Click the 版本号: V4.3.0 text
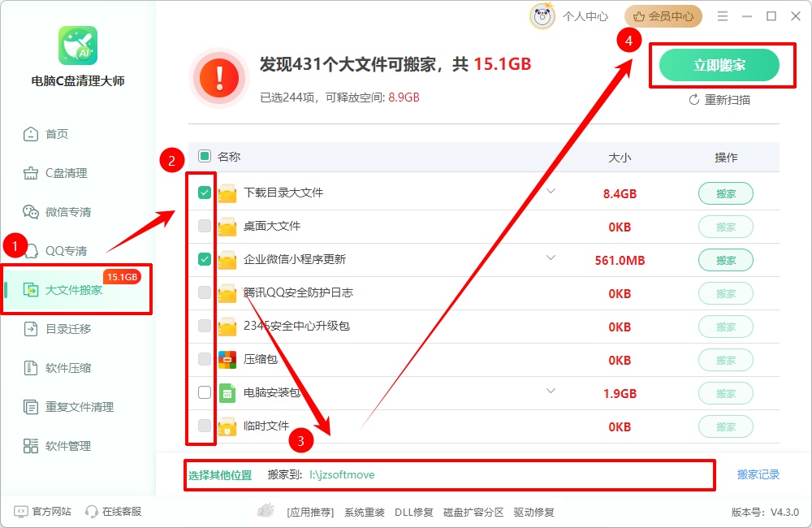The height and width of the screenshot is (528, 812). (x=765, y=512)
